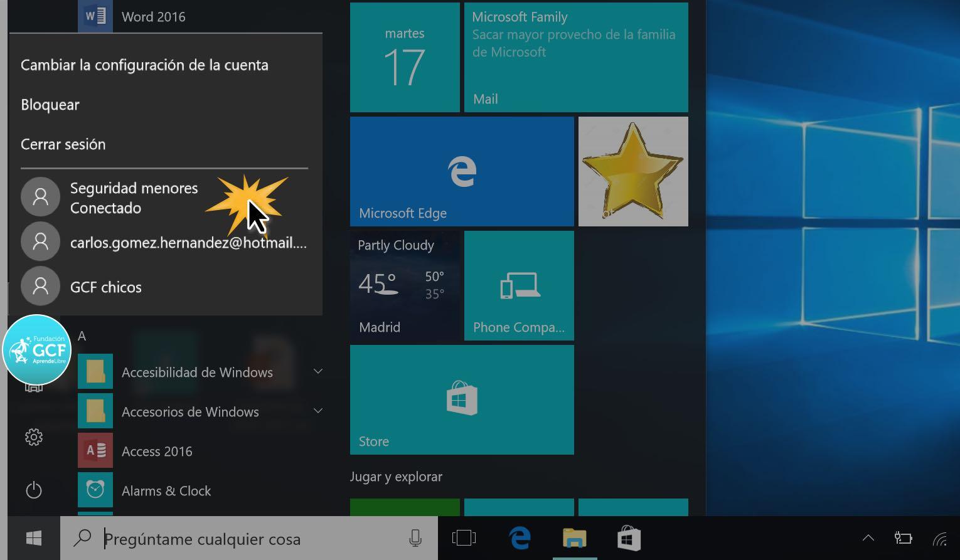Show hidden system tray icons
Image resolution: width=960 pixels, height=560 pixels.
pos(868,537)
